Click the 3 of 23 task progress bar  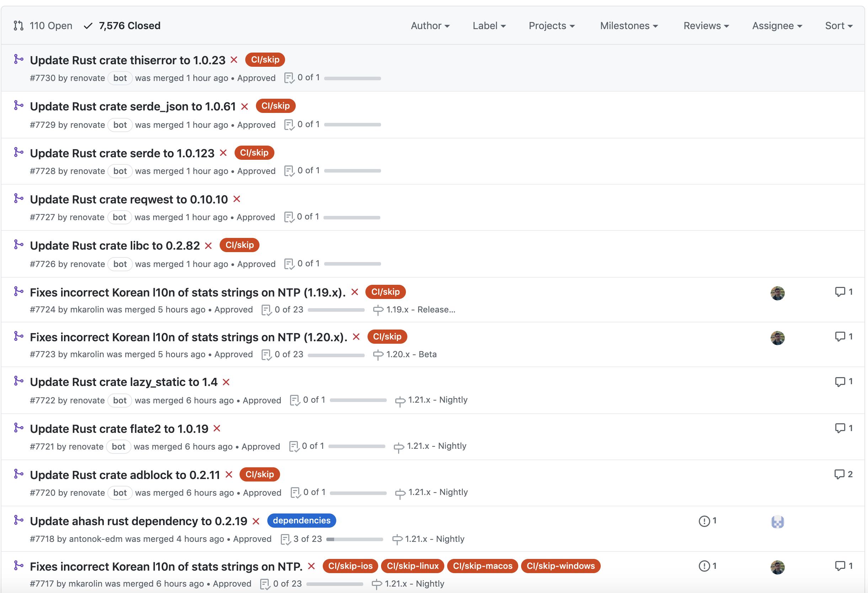click(354, 539)
